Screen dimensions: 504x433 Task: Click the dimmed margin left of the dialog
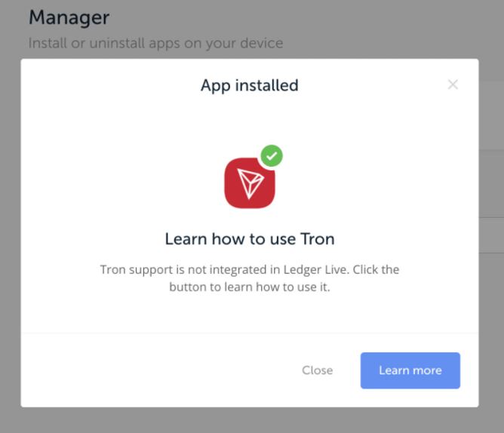(10, 226)
